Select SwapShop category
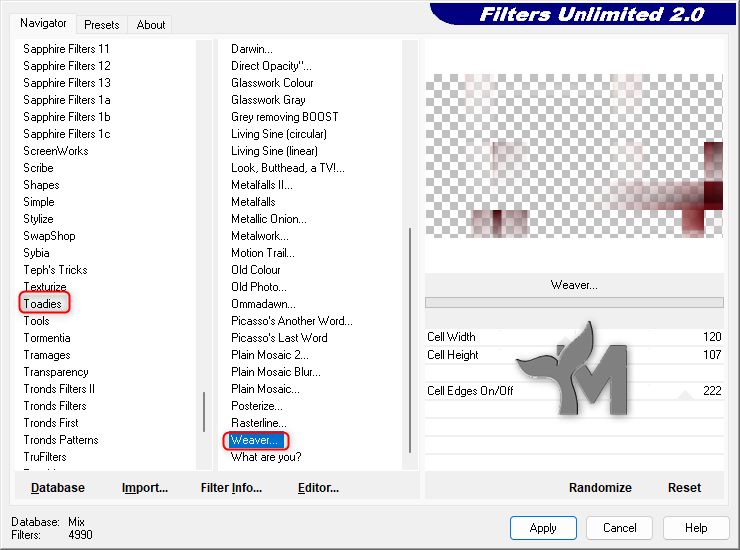The width and height of the screenshot is (740, 550). click(x=49, y=236)
